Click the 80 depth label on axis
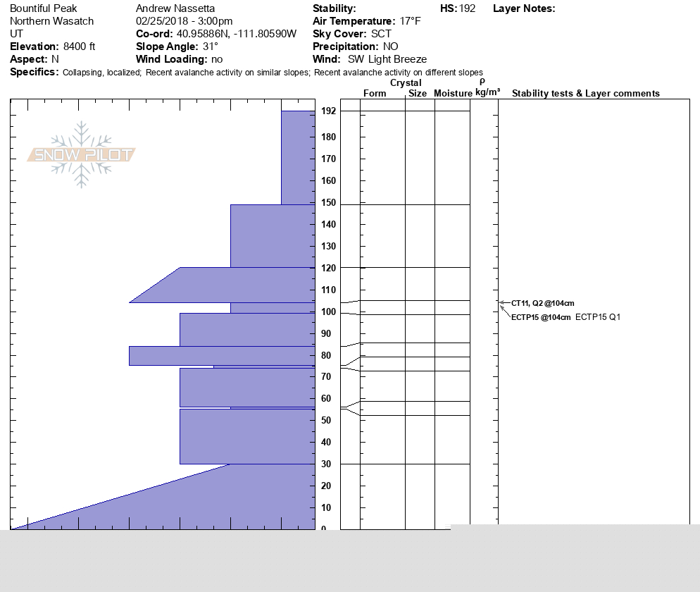The width and height of the screenshot is (700, 592). (x=326, y=355)
